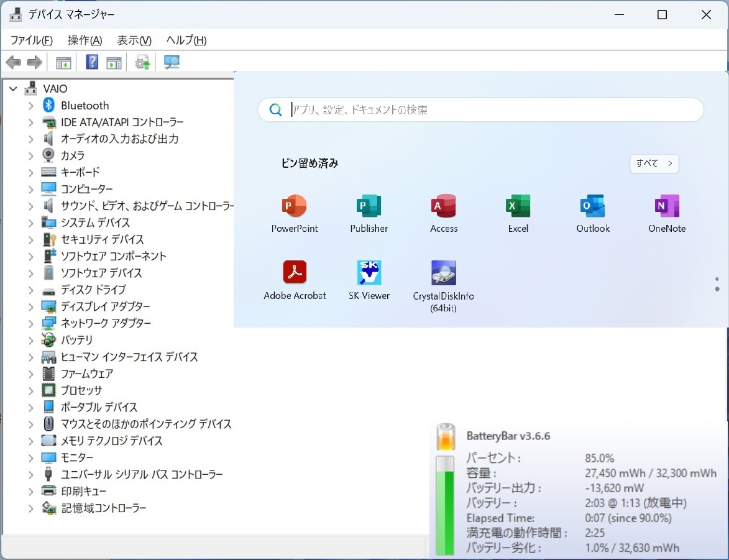Select マウスとそのほかのポインティング デバイス item

146,424
